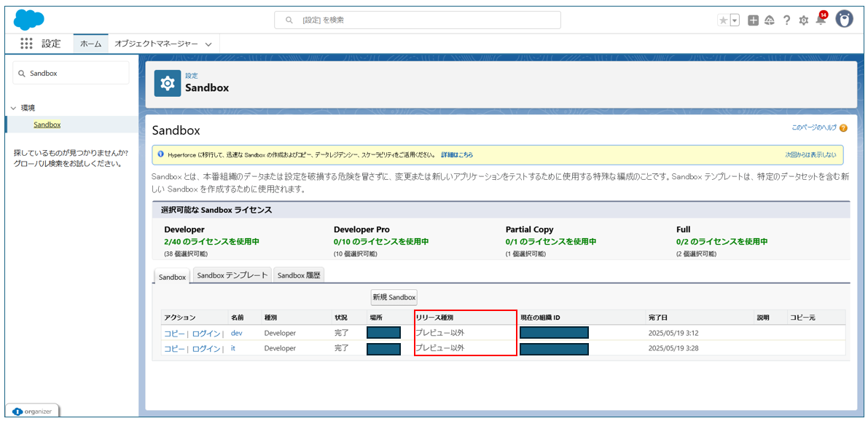Select the Sandbox sub-tab

pyautogui.click(x=172, y=277)
